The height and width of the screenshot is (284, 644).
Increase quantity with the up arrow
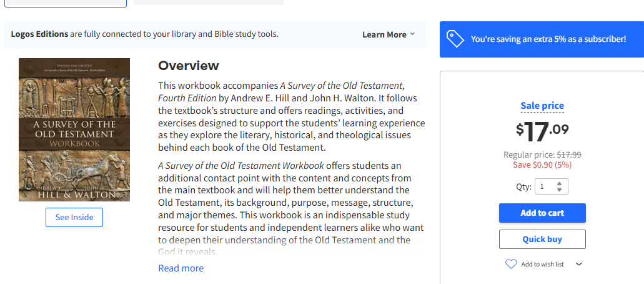(x=559, y=183)
